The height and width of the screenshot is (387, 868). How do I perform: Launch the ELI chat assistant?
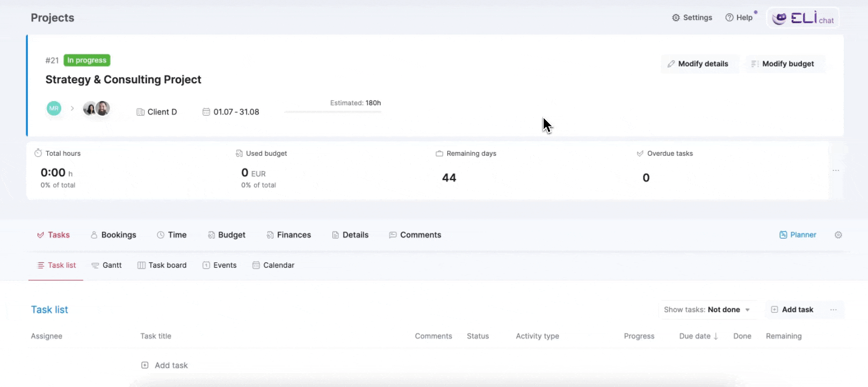tap(803, 18)
